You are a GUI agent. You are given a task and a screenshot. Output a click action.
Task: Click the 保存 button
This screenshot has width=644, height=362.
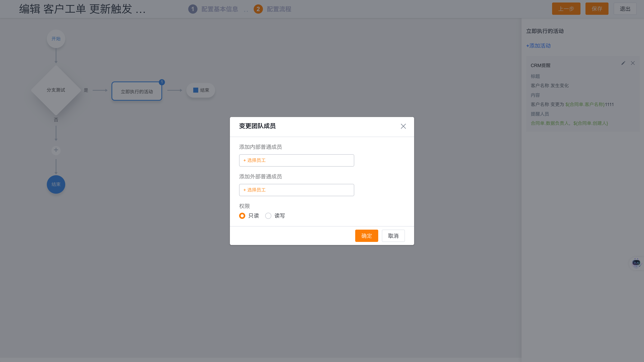[x=597, y=9]
